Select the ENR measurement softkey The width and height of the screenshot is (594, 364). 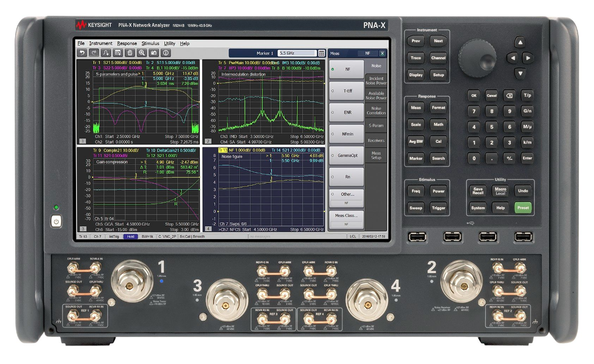click(x=347, y=113)
